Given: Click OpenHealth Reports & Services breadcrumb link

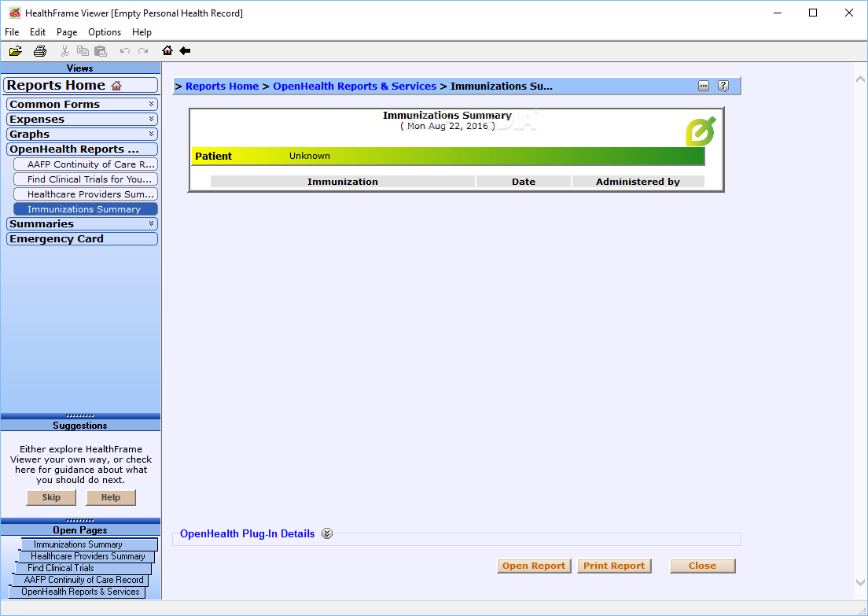Looking at the screenshot, I should (355, 86).
